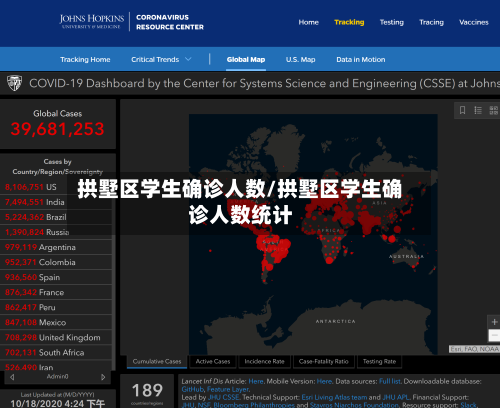This screenshot has height=408, width=500.
Task: Open the Vaccines menu item
Action: point(474,22)
